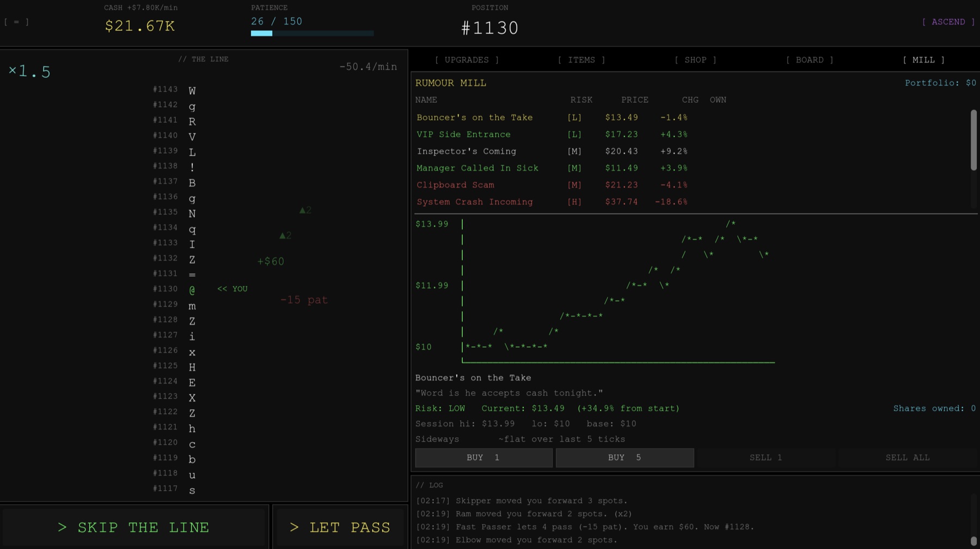Click the #1130 position number
This screenshot has height=549, width=980.
tap(490, 28)
